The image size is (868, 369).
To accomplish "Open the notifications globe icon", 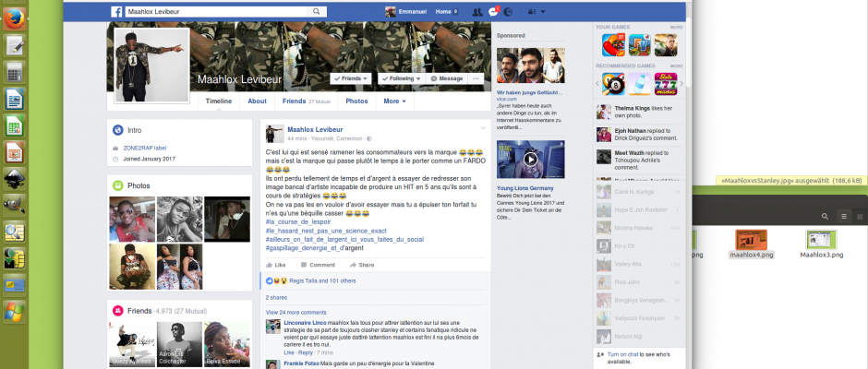I will [x=509, y=11].
